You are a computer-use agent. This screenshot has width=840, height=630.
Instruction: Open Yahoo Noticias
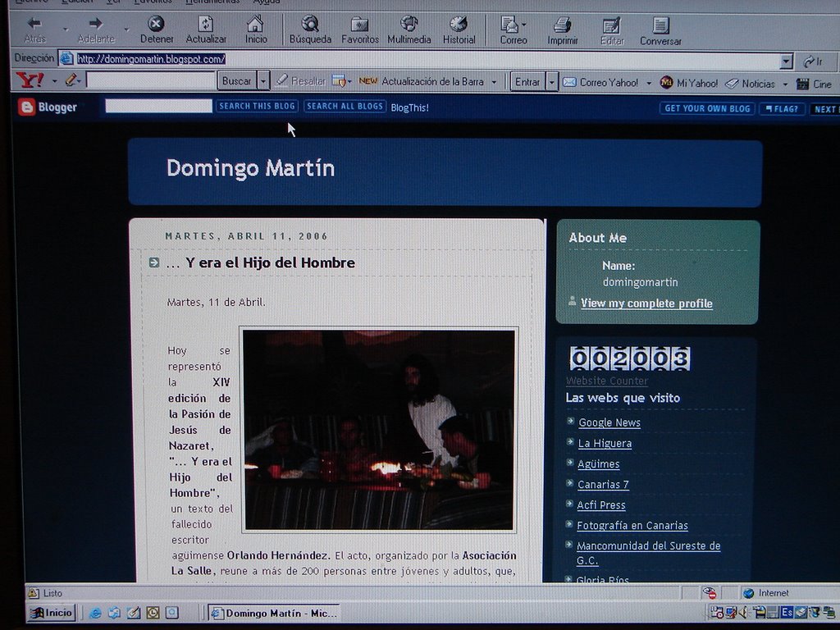pos(751,84)
